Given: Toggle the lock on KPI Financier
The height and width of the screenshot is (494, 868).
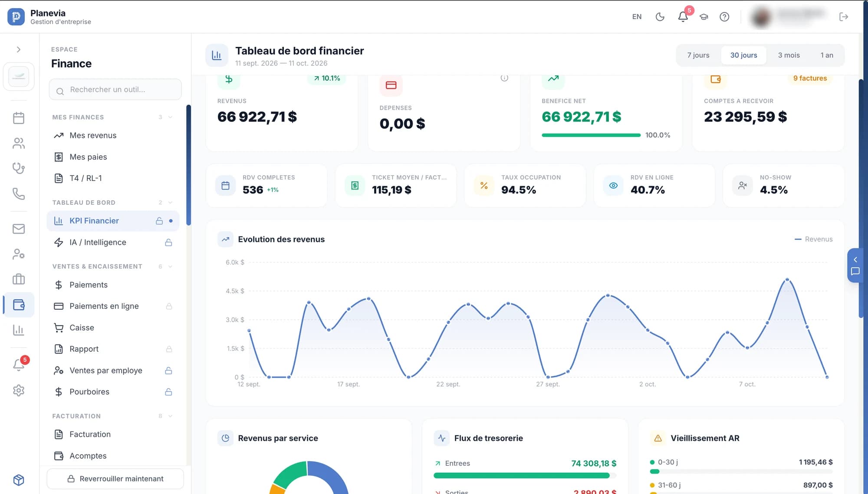Looking at the screenshot, I should click(159, 221).
